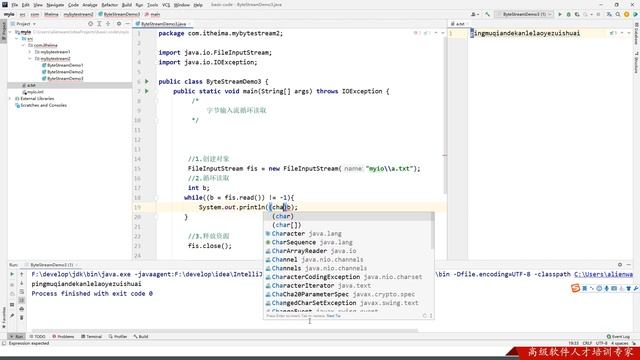640x360 pixels.
Task: Collapse the mybytestream2 package node
Action: (30, 58)
